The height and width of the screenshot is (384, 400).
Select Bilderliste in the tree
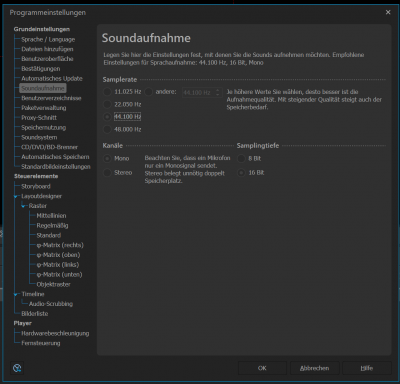pyautogui.click(x=35, y=314)
